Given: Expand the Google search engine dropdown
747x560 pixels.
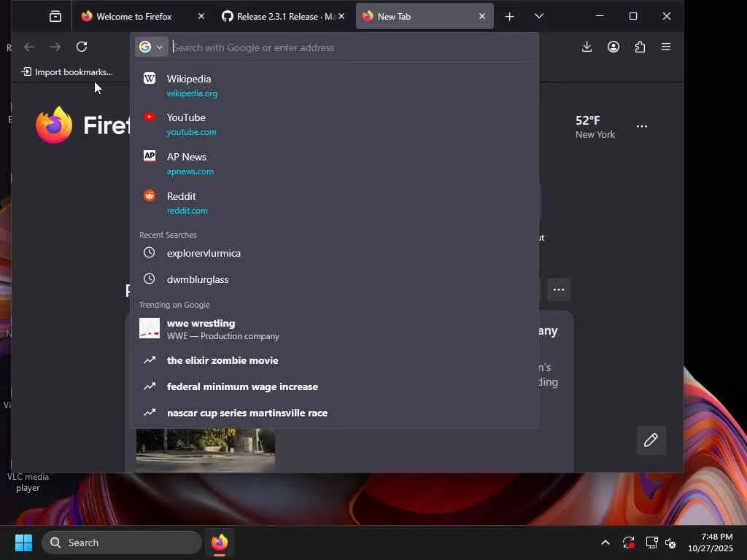Looking at the screenshot, I should coord(151,47).
